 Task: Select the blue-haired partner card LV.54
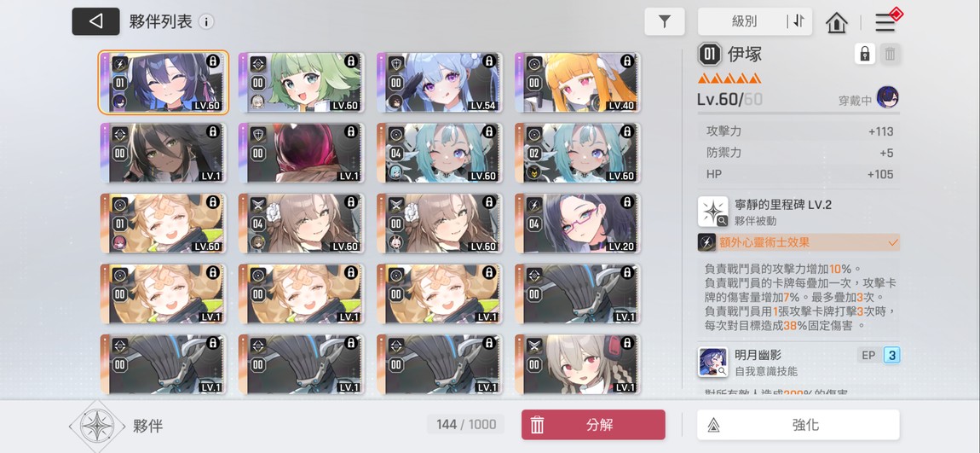[x=440, y=83]
